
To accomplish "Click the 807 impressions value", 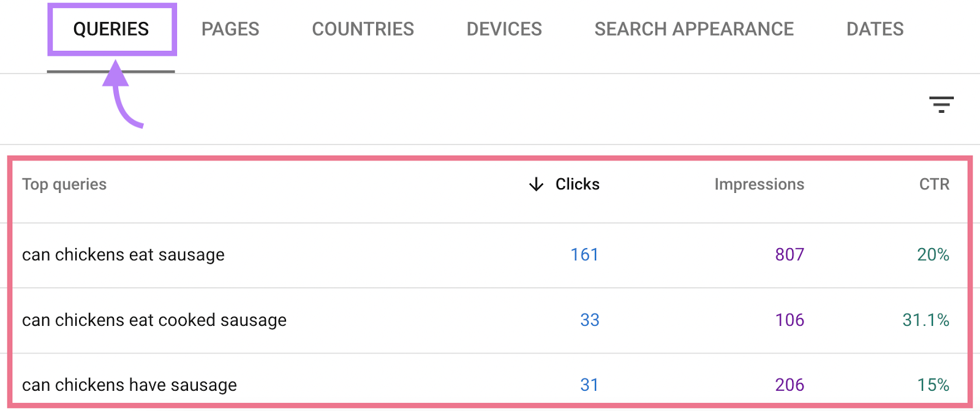I will pyautogui.click(x=790, y=254).
